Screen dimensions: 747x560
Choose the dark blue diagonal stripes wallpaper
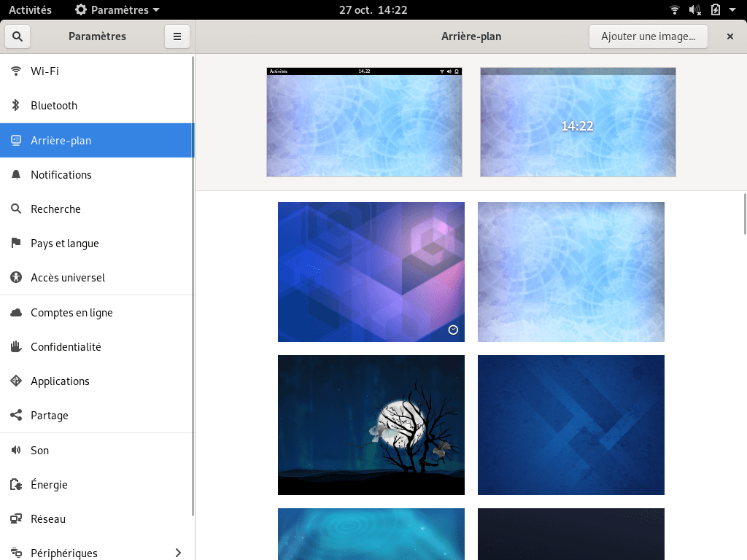click(571, 425)
